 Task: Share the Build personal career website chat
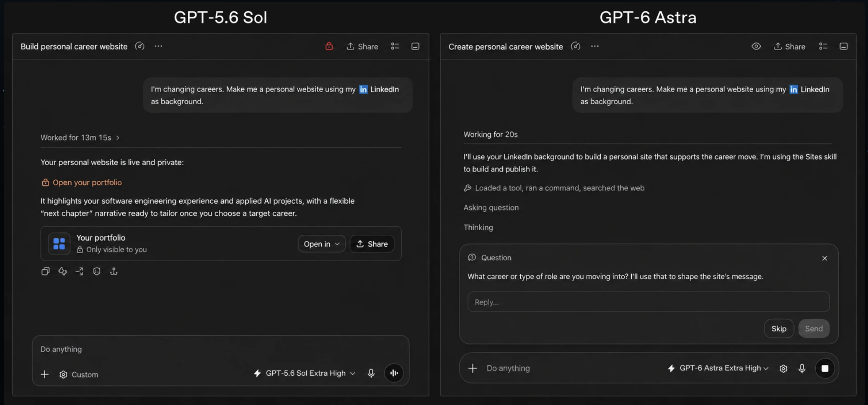pyautogui.click(x=362, y=46)
